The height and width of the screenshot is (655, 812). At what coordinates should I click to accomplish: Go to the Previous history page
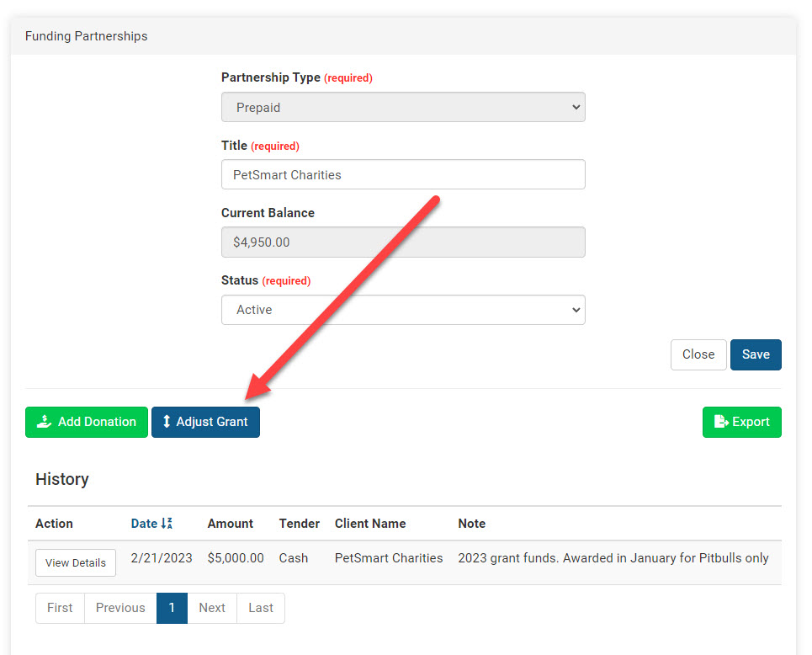click(x=120, y=608)
